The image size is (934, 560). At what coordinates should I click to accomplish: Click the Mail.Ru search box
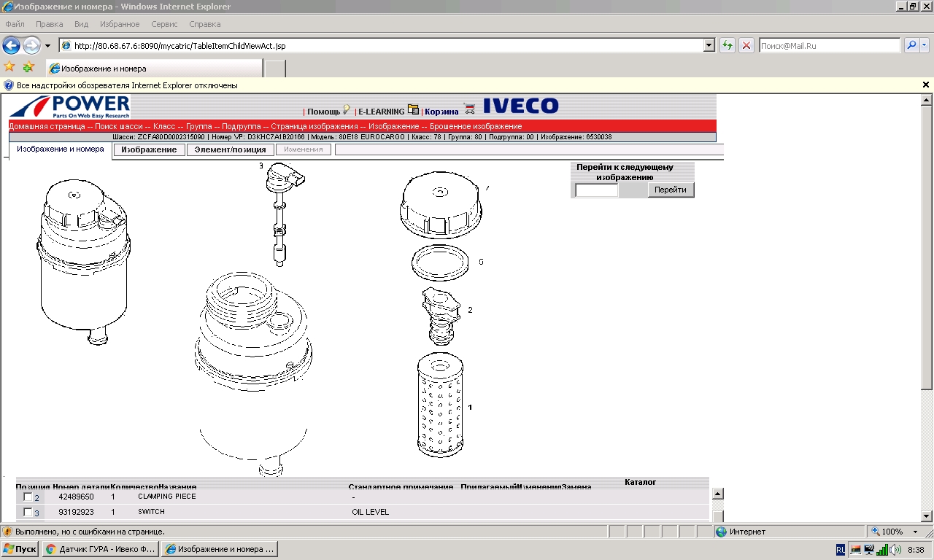(830, 45)
